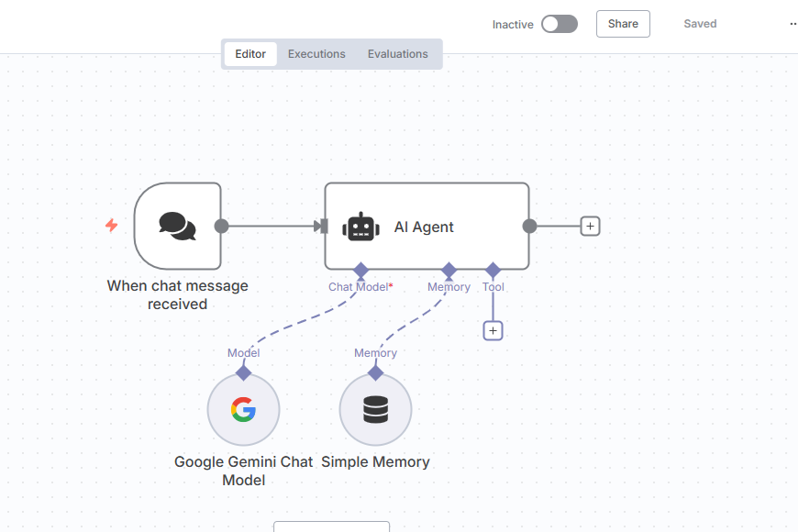Open the three-dot menu beside Saved
The height and width of the screenshot is (532, 798).
792,24
